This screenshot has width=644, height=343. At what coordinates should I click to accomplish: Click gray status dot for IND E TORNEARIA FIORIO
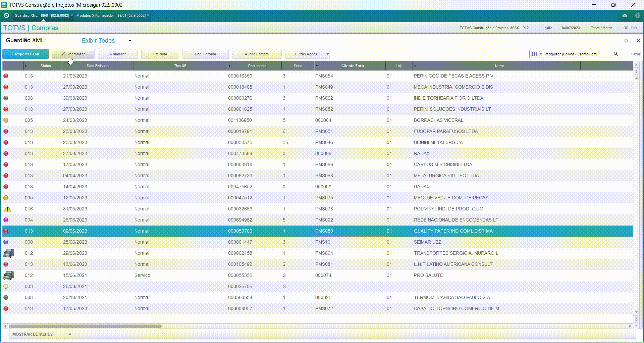coord(6,98)
